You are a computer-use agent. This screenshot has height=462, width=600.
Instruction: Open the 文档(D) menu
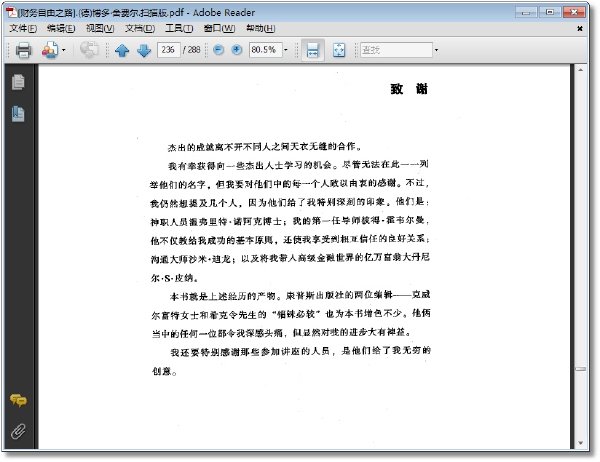[x=140, y=28]
